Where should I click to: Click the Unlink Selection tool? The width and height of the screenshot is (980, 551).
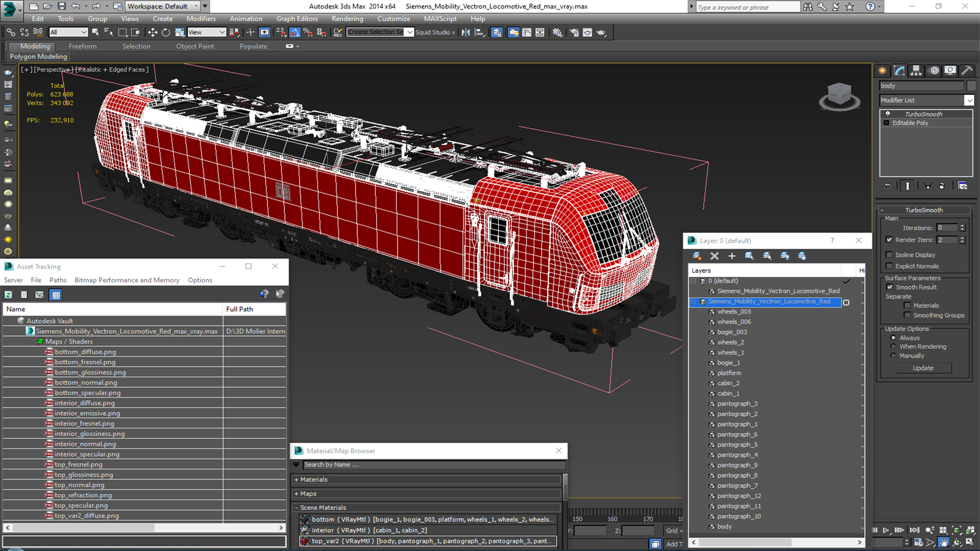pos(24,32)
